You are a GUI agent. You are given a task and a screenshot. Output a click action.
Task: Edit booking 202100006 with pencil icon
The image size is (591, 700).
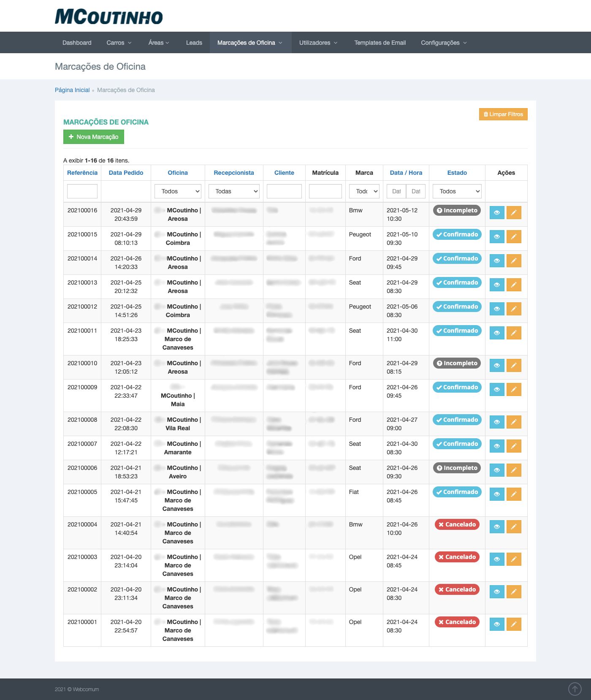[514, 470]
